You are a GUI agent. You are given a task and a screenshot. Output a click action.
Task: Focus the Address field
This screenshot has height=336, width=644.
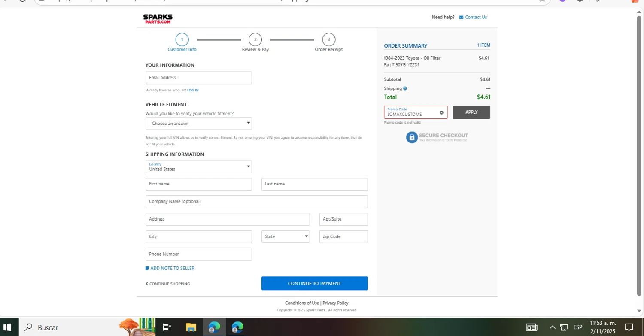pyautogui.click(x=228, y=219)
